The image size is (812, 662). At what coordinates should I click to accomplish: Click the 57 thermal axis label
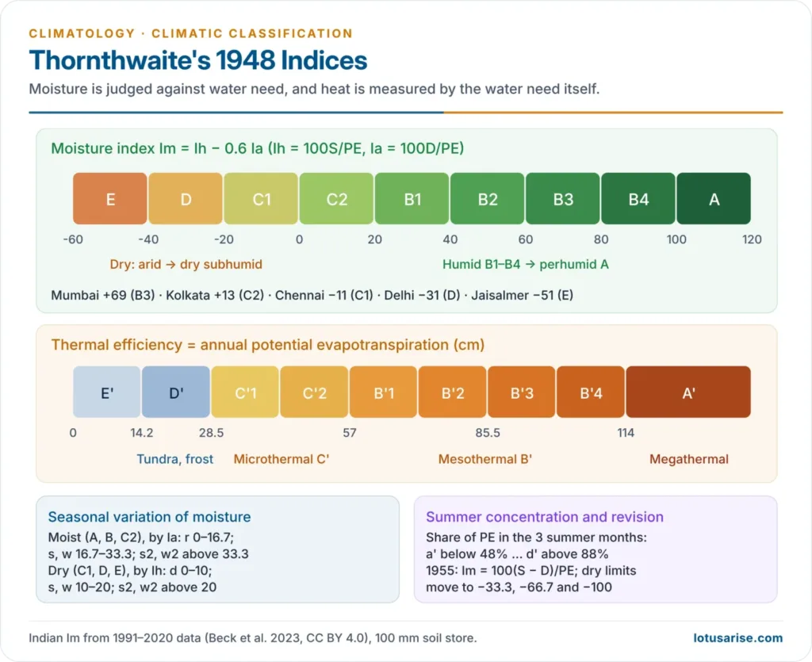(x=350, y=433)
